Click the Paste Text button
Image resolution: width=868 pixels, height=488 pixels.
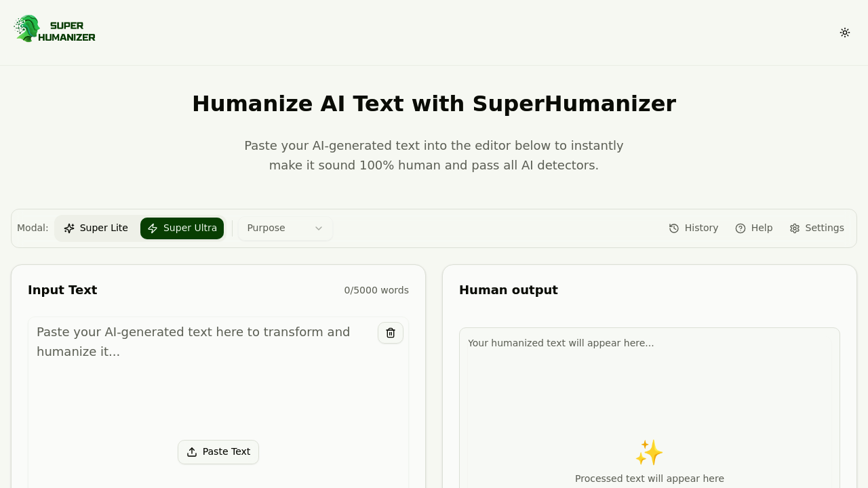click(218, 452)
